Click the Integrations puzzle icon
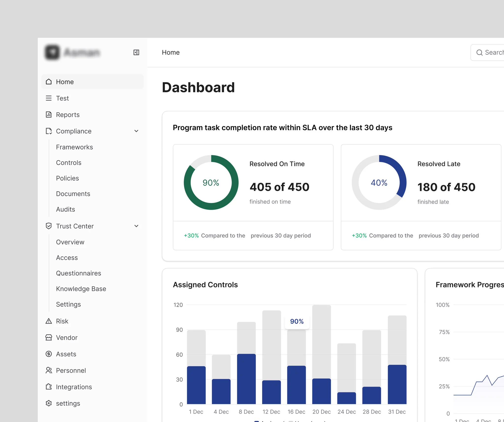504x422 pixels. 49,387
